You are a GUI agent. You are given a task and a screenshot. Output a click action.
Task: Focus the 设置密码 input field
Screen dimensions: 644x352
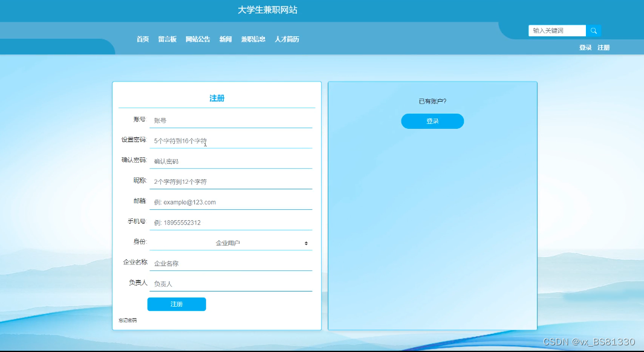coord(231,141)
